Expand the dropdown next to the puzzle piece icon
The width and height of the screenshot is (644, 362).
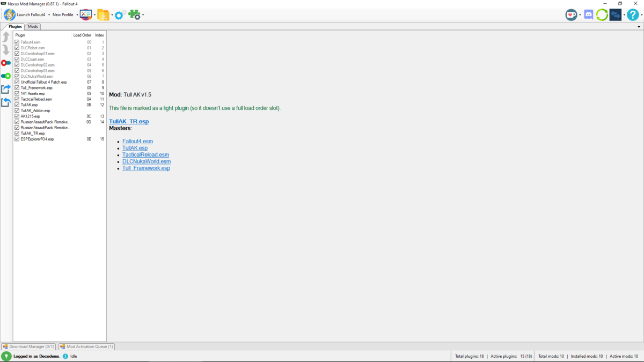pyautogui.click(x=143, y=15)
